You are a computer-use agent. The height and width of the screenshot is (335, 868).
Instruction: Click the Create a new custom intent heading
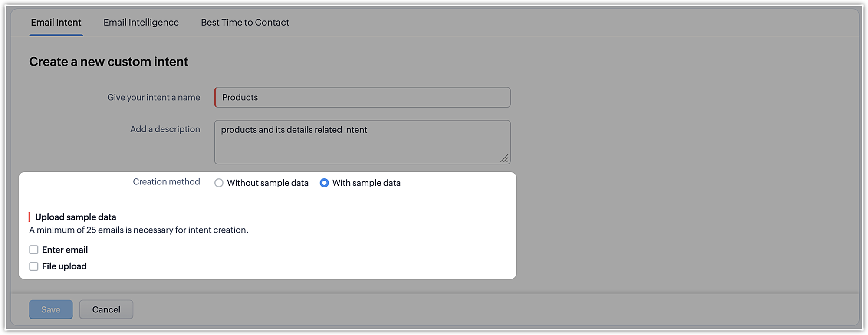tap(108, 62)
